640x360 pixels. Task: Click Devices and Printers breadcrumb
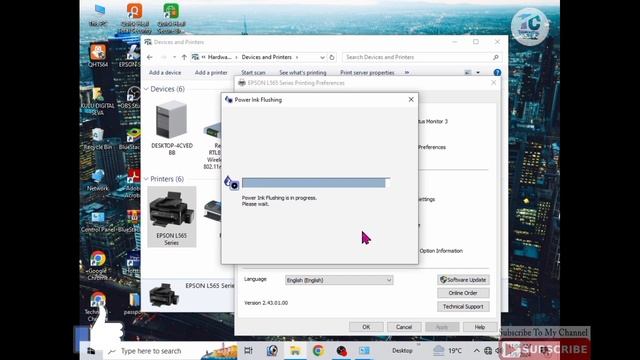[267, 57]
